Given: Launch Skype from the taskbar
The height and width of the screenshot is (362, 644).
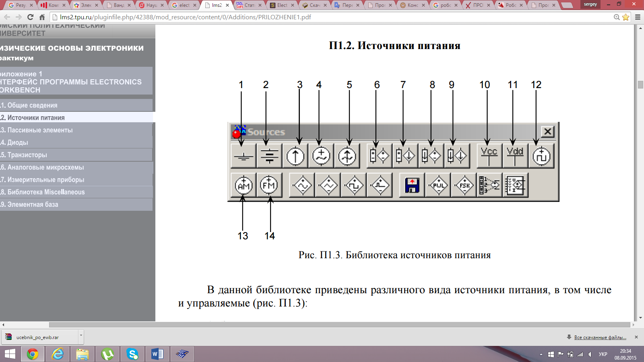Looking at the screenshot, I should point(132,354).
